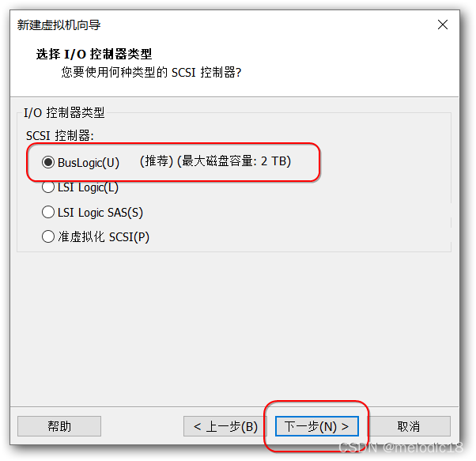This screenshot has width=476, height=461.
Task: Pick the 准虚拟化 SCSI(P) radio button
Action: coord(48,236)
